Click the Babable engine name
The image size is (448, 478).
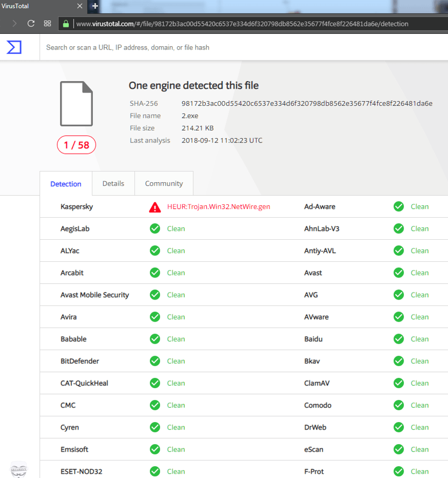[x=74, y=339]
